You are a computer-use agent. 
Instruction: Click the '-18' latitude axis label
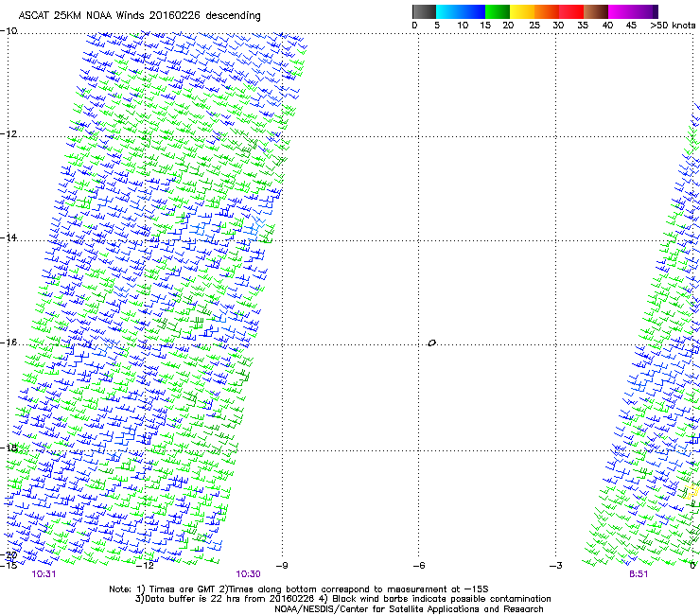[x=9, y=448]
